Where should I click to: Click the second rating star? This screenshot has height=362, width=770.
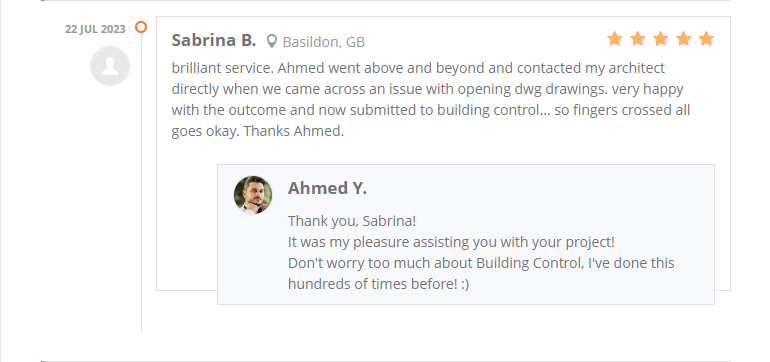(637, 38)
